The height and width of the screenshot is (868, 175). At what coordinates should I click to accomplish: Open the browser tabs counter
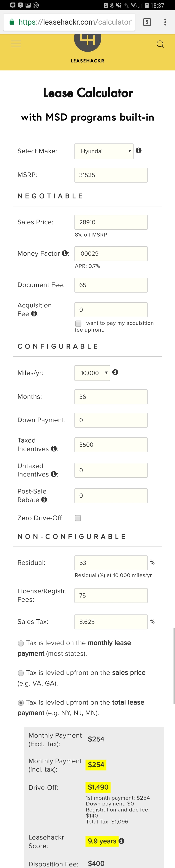(147, 22)
